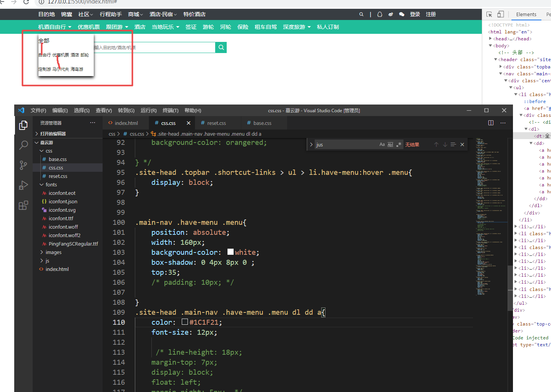
Task: Open the 文件(F) menu
Action: 38,110
